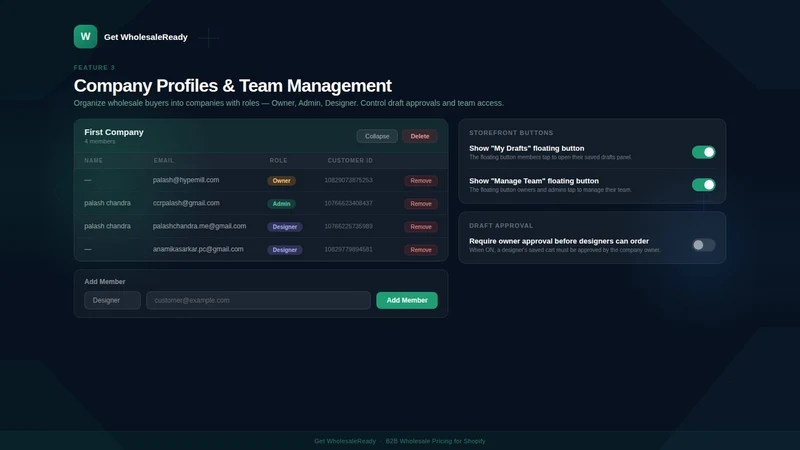Collapse the First Company panel
Screen dimensions: 800x450
[x=377, y=136]
